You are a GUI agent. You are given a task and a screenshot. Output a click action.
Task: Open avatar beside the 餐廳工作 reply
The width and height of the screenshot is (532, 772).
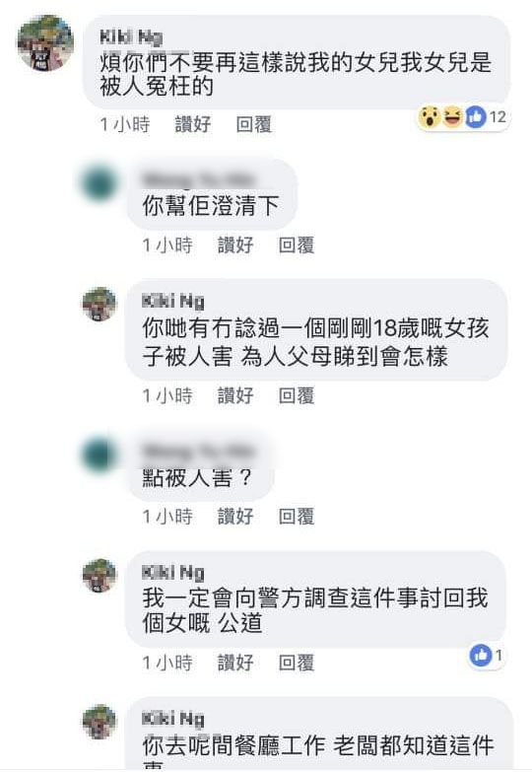(x=100, y=722)
